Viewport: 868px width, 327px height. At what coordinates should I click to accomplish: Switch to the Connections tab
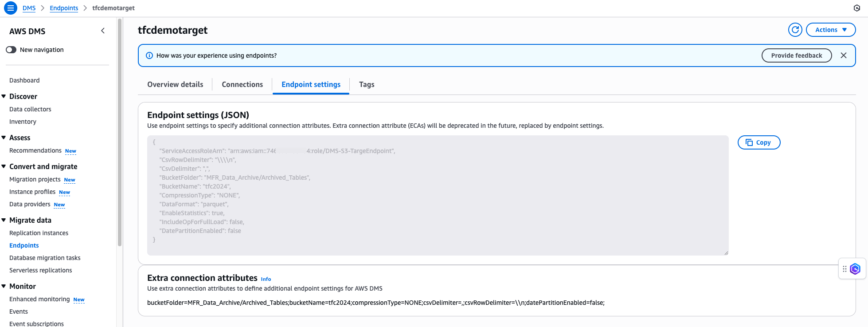click(242, 84)
